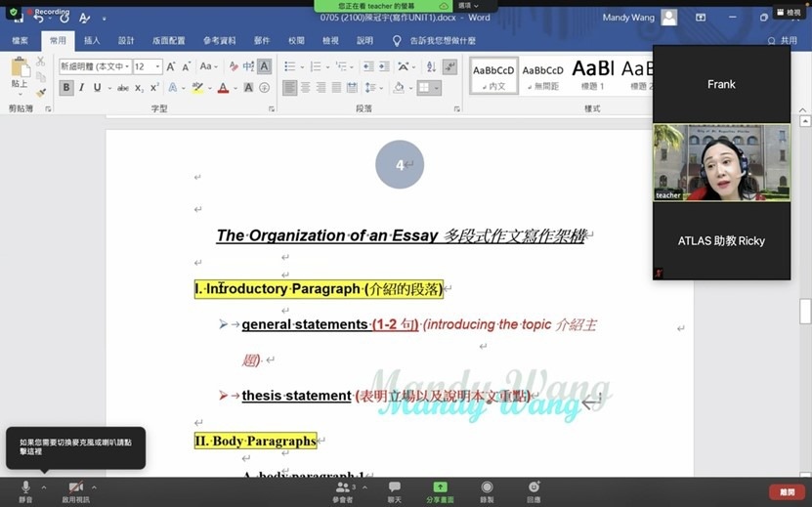The image size is (812, 507).
Task: Toggle justify alignment button
Action: pyautogui.click(x=336, y=88)
